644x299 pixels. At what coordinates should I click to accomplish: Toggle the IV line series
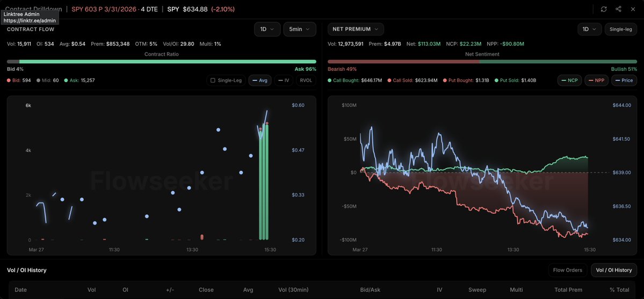(284, 81)
